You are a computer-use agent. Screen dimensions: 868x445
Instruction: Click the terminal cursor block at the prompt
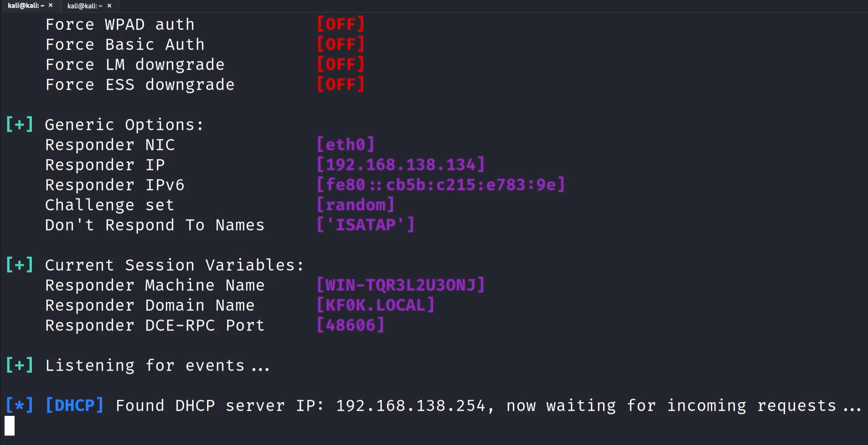10,425
